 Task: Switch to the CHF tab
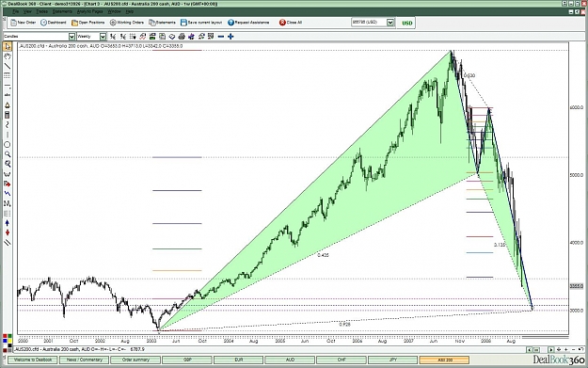pyautogui.click(x=342, y=360)
